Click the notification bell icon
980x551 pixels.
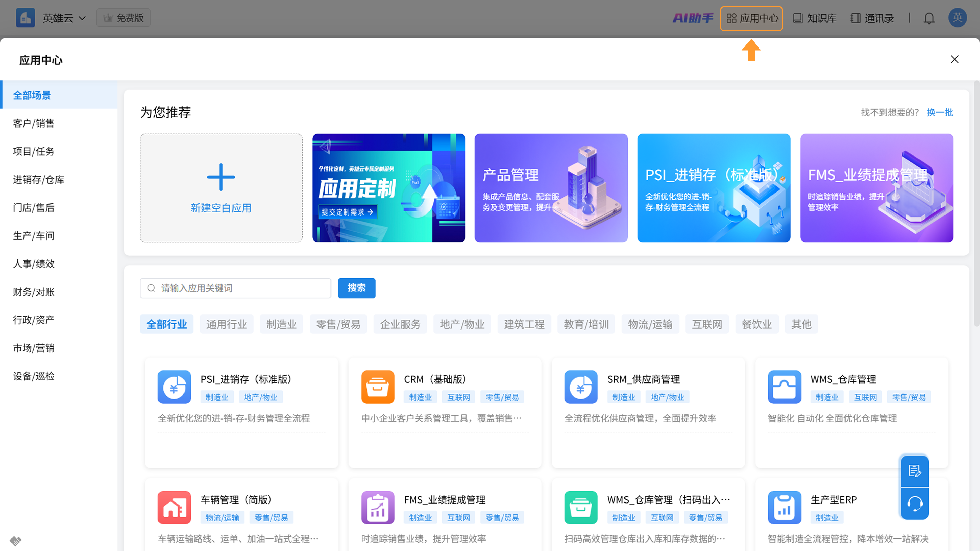(x=929, y=18)
